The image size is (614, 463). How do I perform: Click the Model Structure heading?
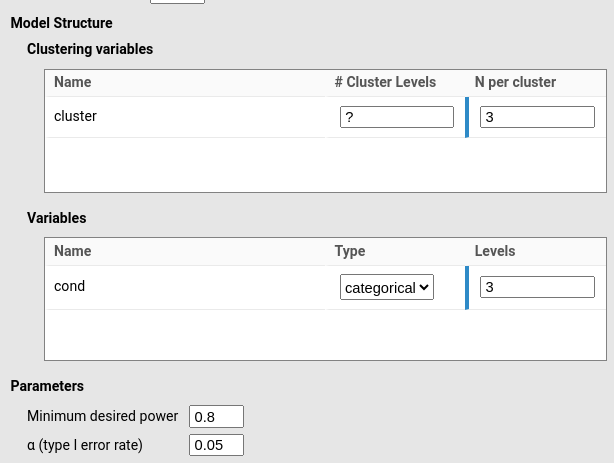(x=61, y=22)
